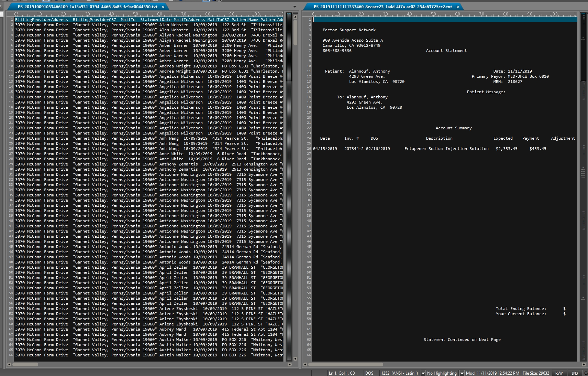This screenshot has width=588, height=376.
Task: Click the right pane's horizontal scrollbar thumb
Action: tap(345, 364)
